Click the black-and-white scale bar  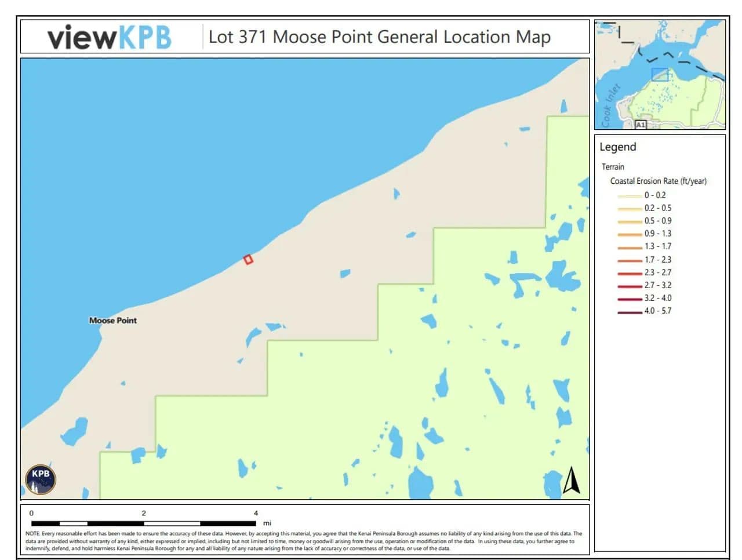click(x=144, y=523)
